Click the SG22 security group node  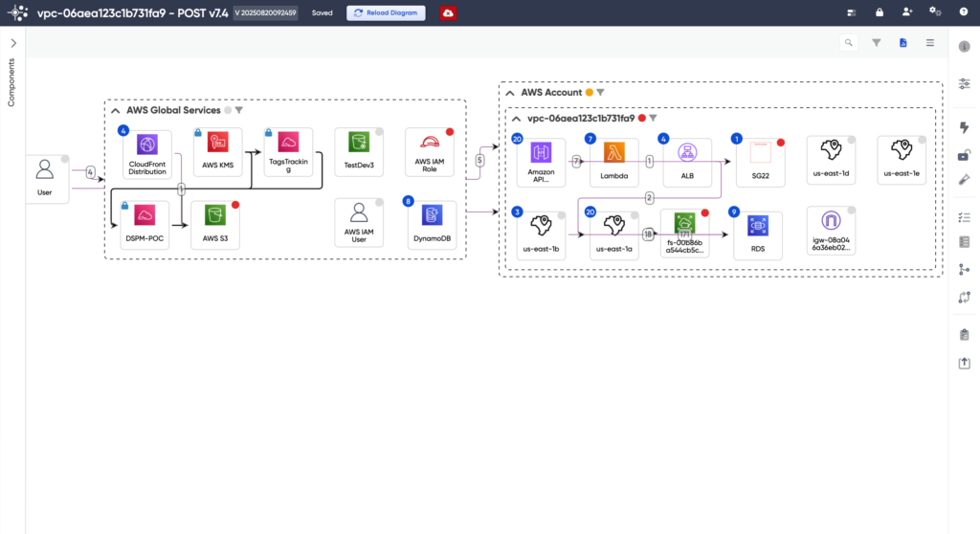[x=761, y=163]
